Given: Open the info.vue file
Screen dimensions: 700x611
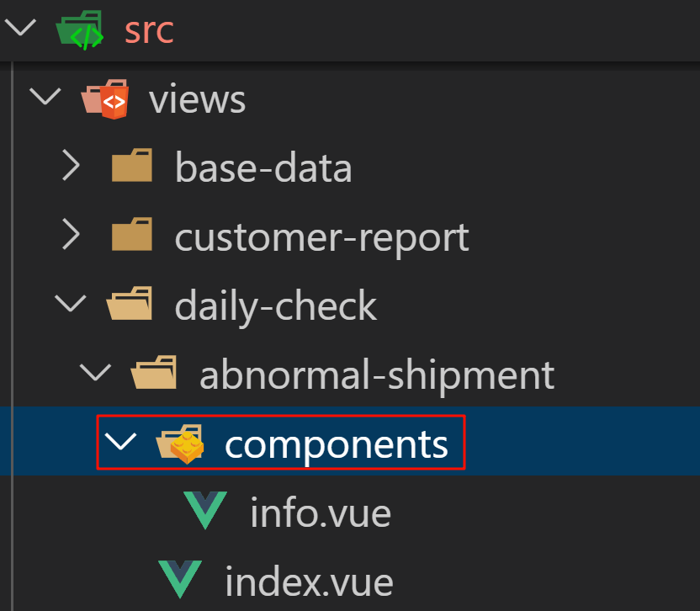Looking at the screenshot, I should click(x=321, y=513).
